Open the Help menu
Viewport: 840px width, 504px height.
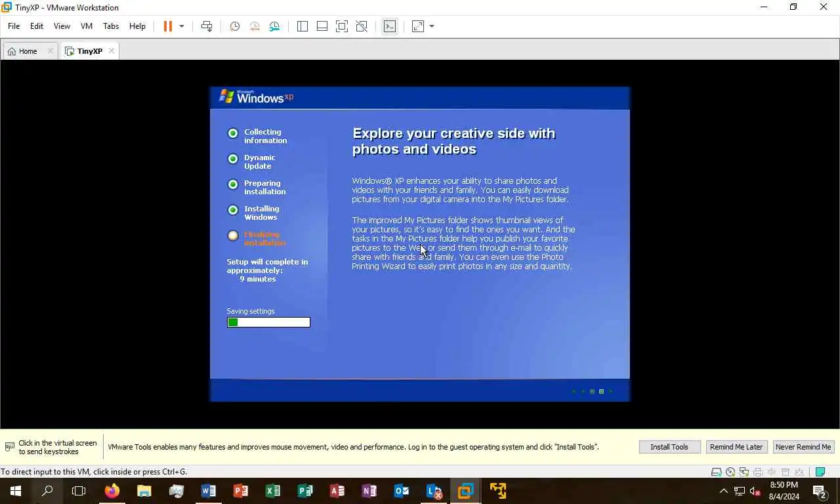click(x=137, y=26)
